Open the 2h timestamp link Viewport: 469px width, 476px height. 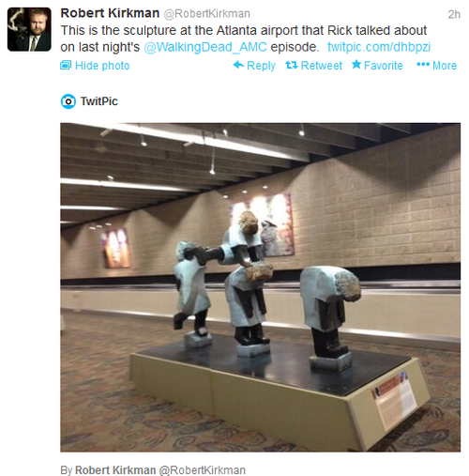pos(454,14)
